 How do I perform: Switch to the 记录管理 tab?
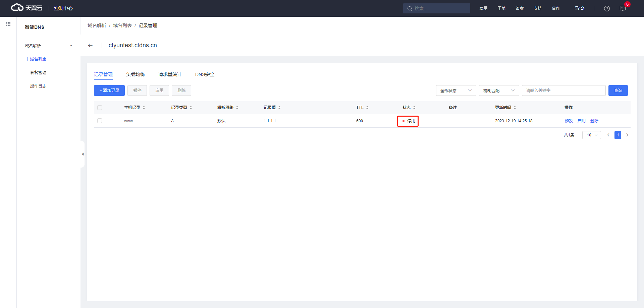click(x=103, y=74)
